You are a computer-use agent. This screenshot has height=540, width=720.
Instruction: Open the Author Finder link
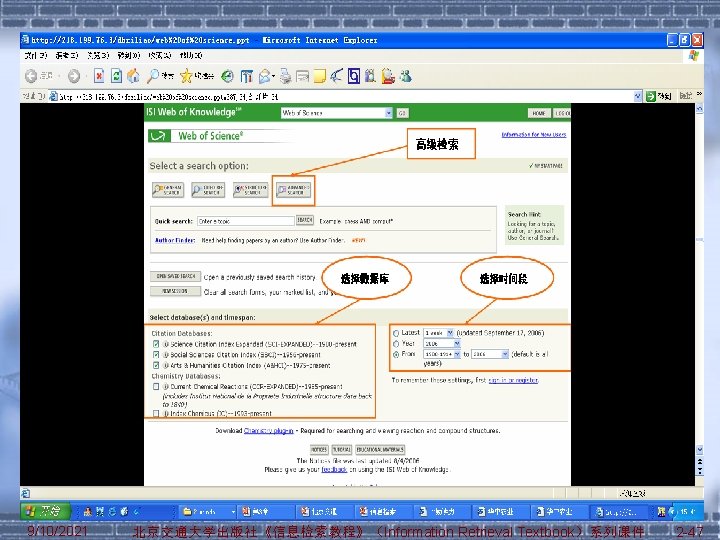pos(175,240)
